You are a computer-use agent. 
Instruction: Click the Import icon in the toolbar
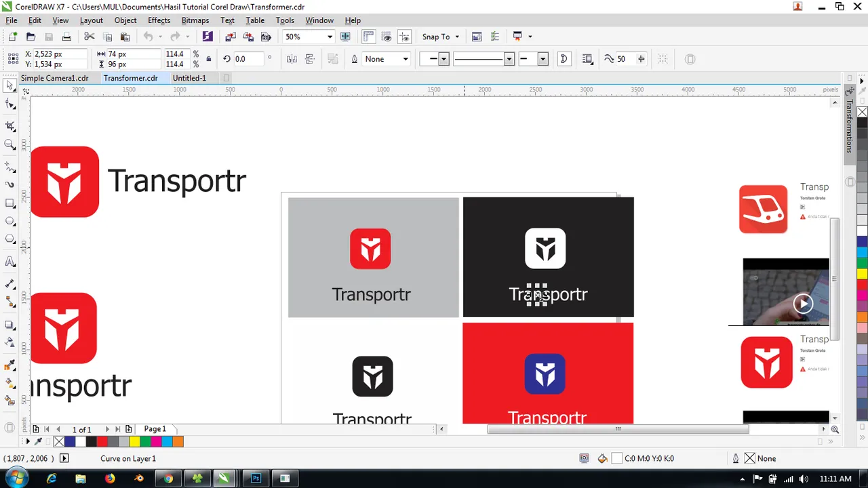point(231,37)
